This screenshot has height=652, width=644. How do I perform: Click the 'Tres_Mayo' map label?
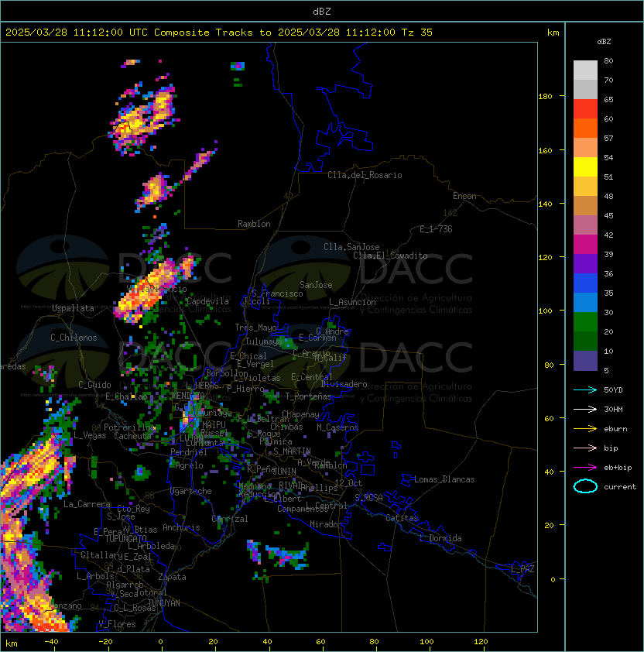(255, 328)
